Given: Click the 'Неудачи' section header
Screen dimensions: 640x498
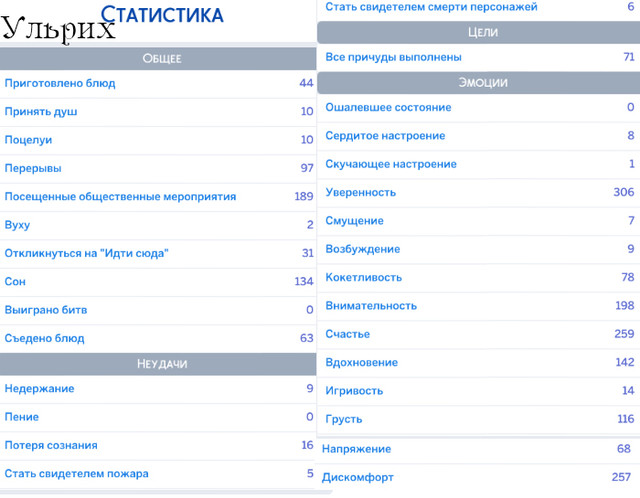Looking at the screenshot, I should (x=158, y=364).
